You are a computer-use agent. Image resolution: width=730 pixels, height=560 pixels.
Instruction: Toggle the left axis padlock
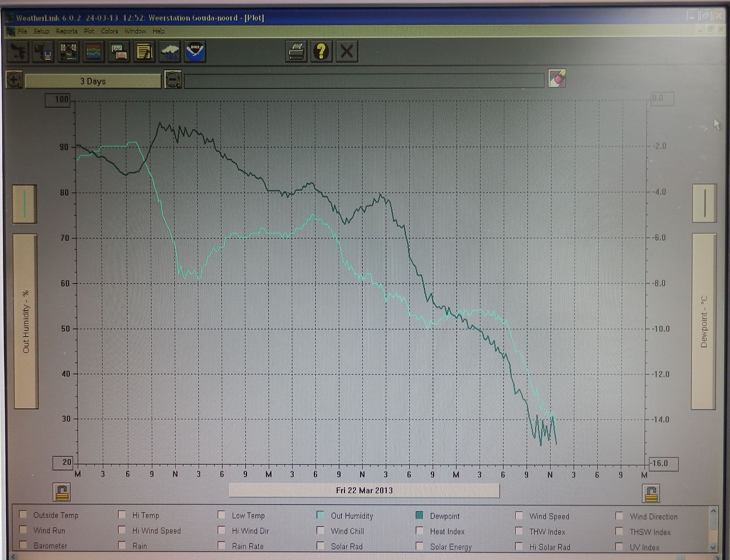click(x=62, y=492)
